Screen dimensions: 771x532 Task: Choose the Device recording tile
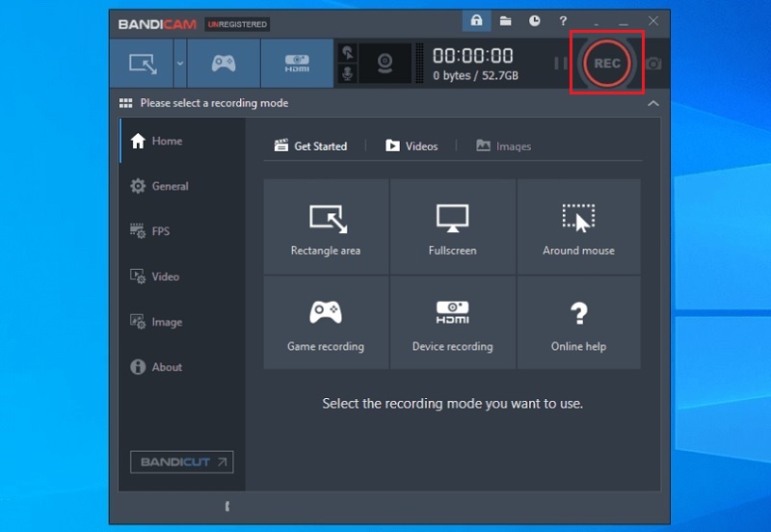(452, 323)
